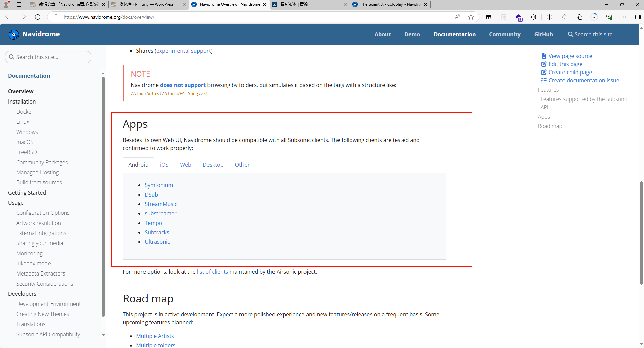Select the Other apps tab

click(x=242, y=165)
